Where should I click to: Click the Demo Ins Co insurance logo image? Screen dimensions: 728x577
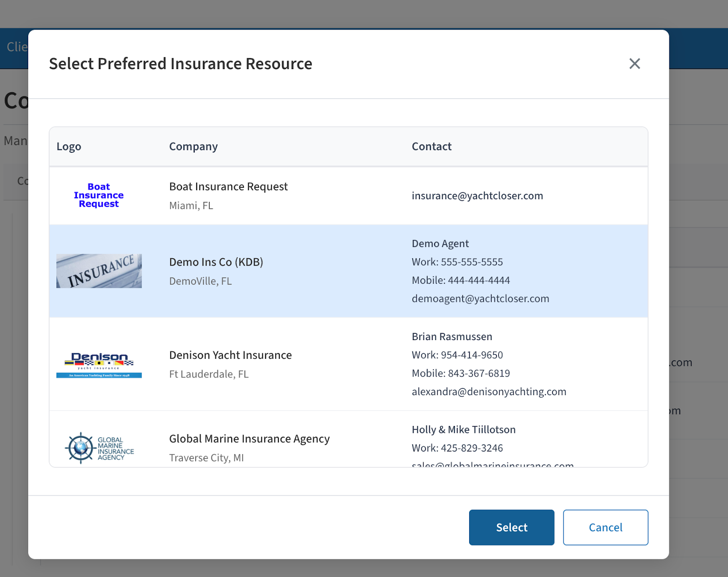[x=99, y=271]
